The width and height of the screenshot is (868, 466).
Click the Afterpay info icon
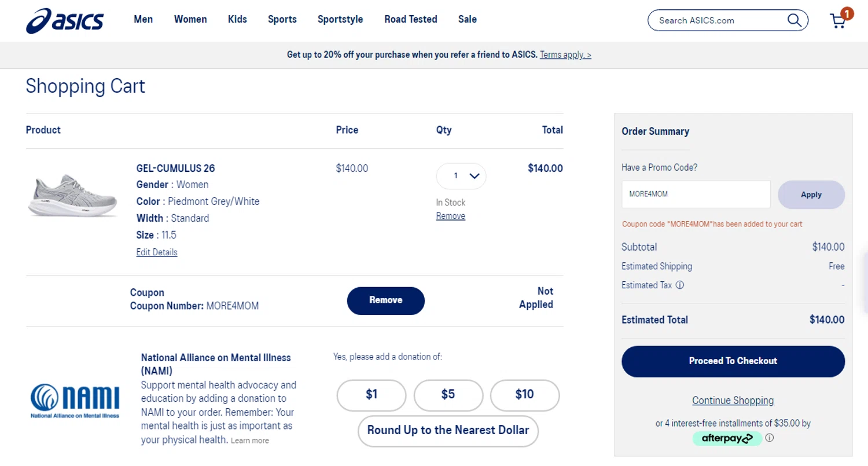coord(769,438)
